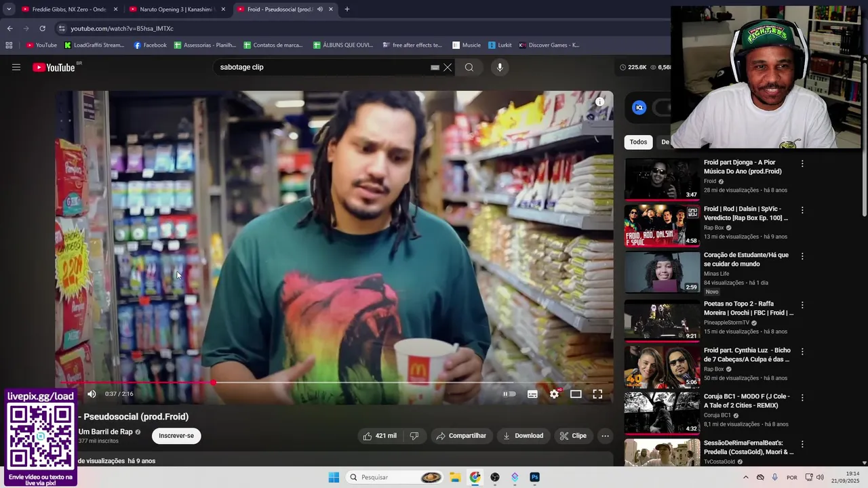This screenshot has width=868, height=488.
Task: Switch to theater mode
Action: [x=576, y=394]
